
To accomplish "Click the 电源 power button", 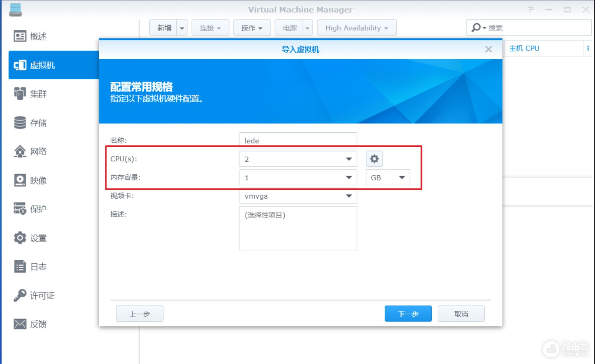I will 289,28.
